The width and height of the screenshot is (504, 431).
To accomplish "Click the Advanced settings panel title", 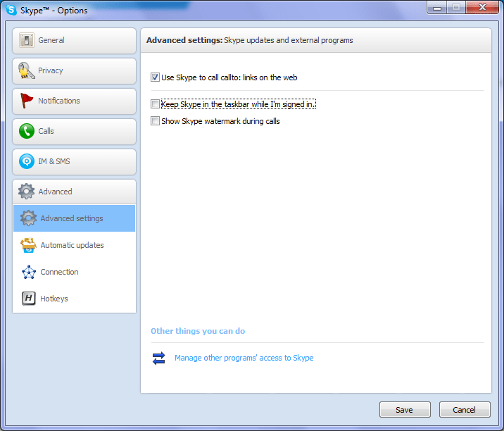I will click(x=249, y=40).
